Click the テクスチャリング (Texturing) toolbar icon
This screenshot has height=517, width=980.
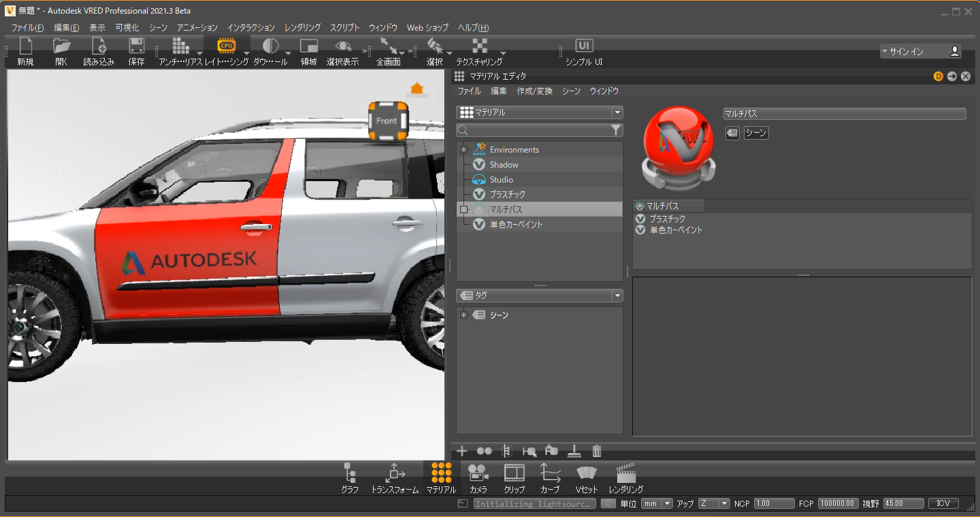480,46
